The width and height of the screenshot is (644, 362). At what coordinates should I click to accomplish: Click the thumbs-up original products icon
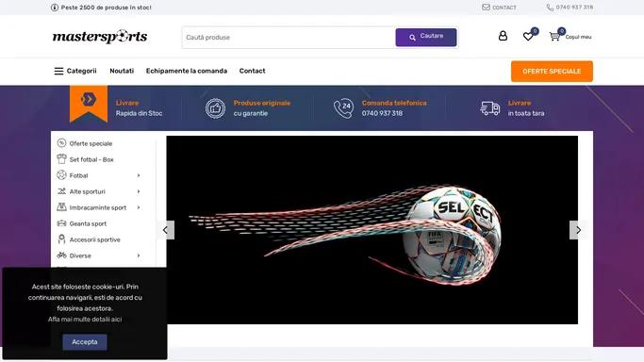pos(215,108)
